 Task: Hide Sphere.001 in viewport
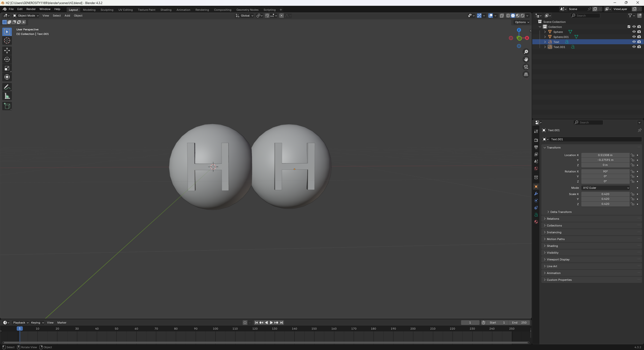click(x=634, y=37)
